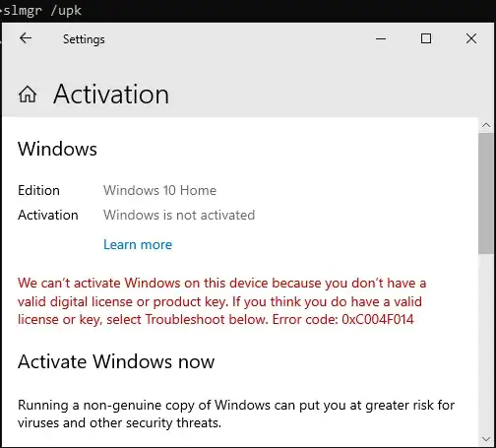
Task: Click the 'Settings' window title text
Action: coord(84,39)
